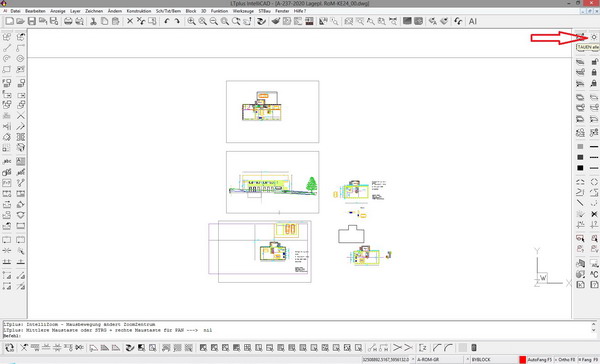Expand the arrow beside the coordinates field
Viewport: 600px width, 364px height.
click(412, 360)
